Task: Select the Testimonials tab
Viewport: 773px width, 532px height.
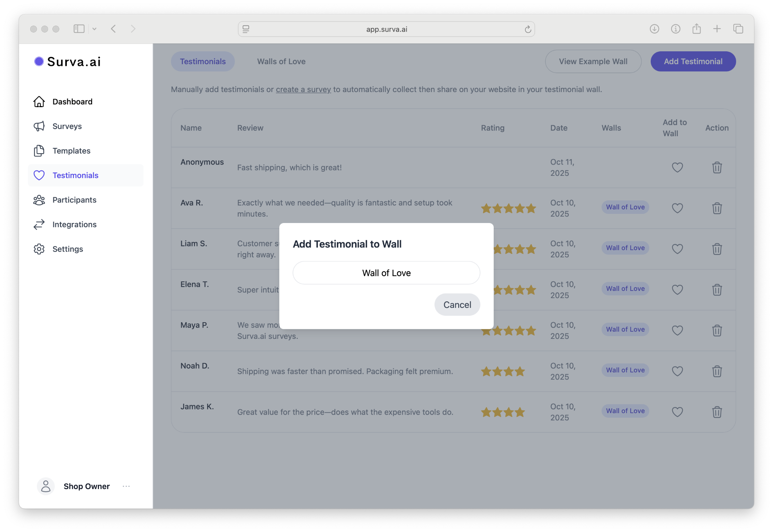Action: click(203, 62)
